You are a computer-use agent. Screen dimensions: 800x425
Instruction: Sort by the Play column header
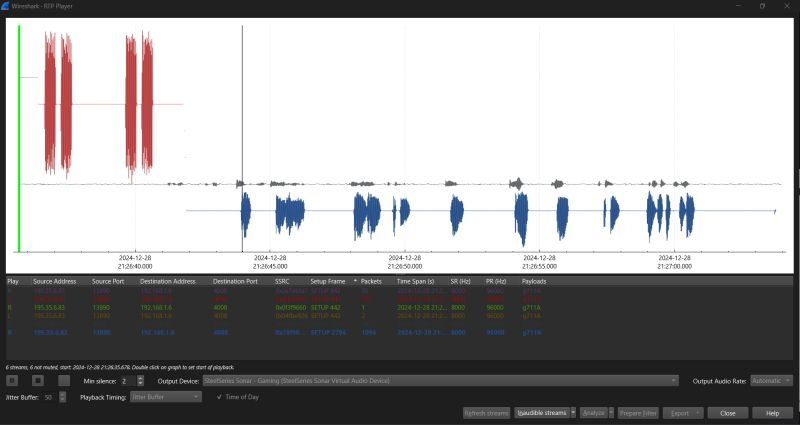[13, 281]
